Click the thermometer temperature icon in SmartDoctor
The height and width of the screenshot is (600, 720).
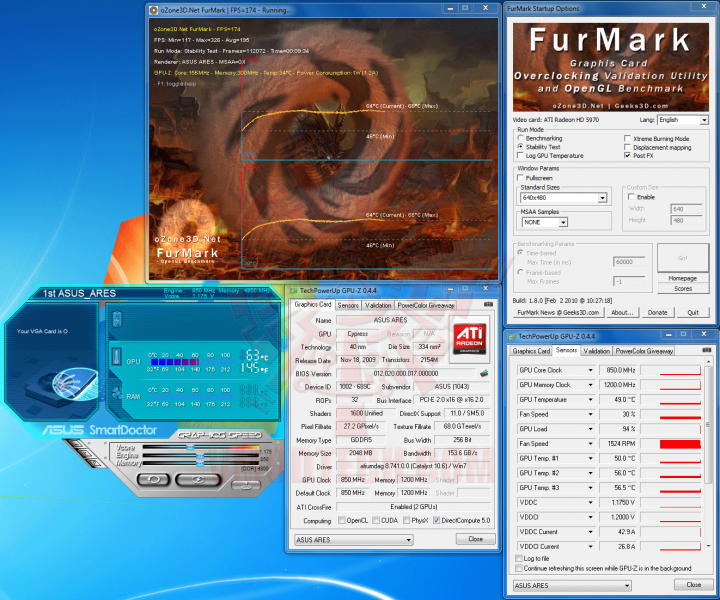(117, 356)
